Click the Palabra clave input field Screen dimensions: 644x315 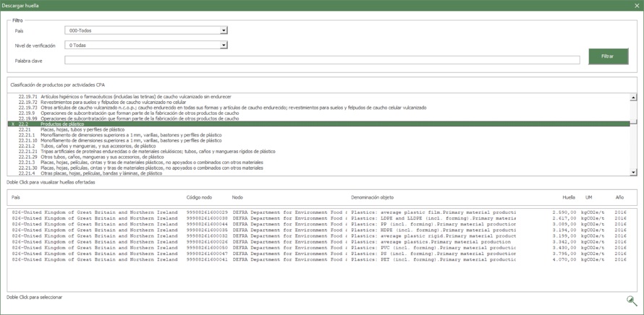[322, 60]
